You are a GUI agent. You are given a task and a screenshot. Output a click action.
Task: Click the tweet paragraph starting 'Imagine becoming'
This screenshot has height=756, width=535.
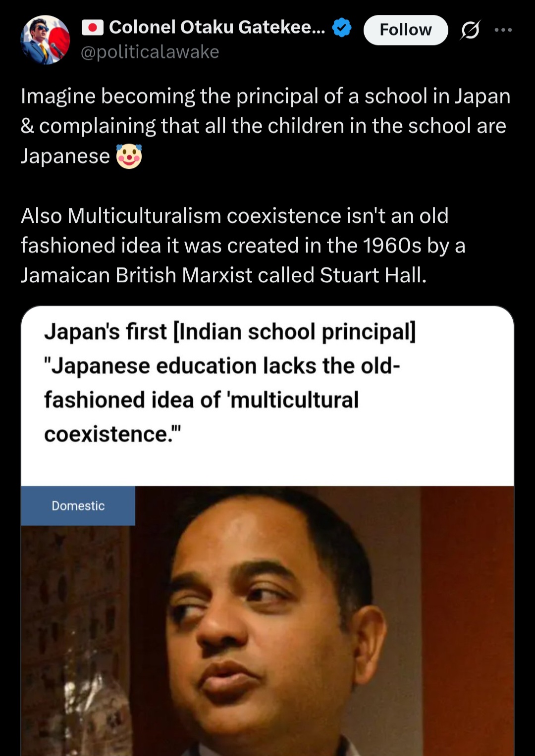tap(266, 126)
